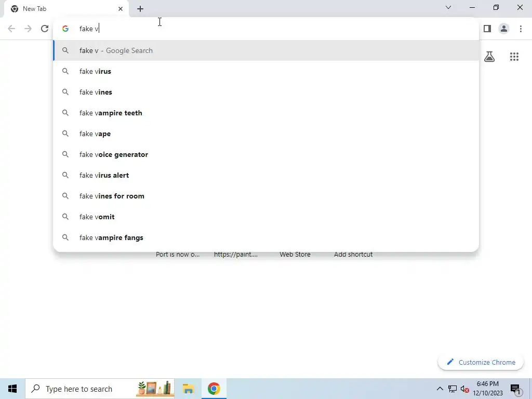Go forward using the forward arrow

pyautogui.click(x=28, y=29)
